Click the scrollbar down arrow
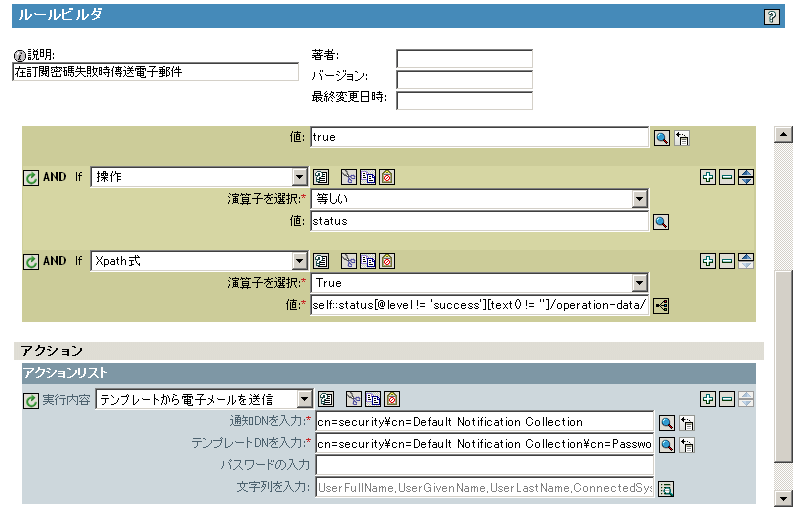The width and height of the screenshot is (793, 507). click(783, 497)
